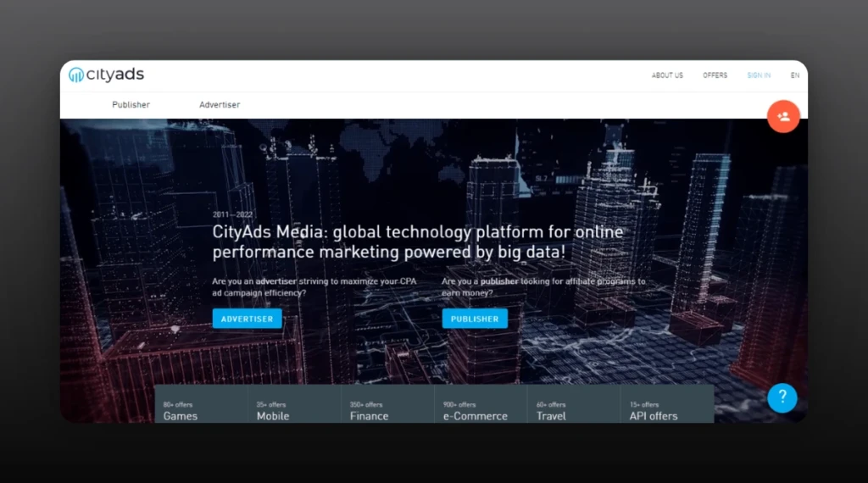
Task: Click the publisher affiliate programs question text
Action: (543, 286)
